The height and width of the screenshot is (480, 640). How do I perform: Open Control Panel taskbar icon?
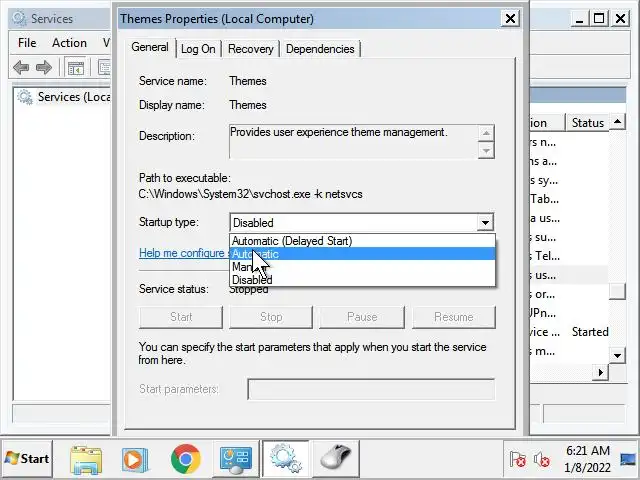236,459
